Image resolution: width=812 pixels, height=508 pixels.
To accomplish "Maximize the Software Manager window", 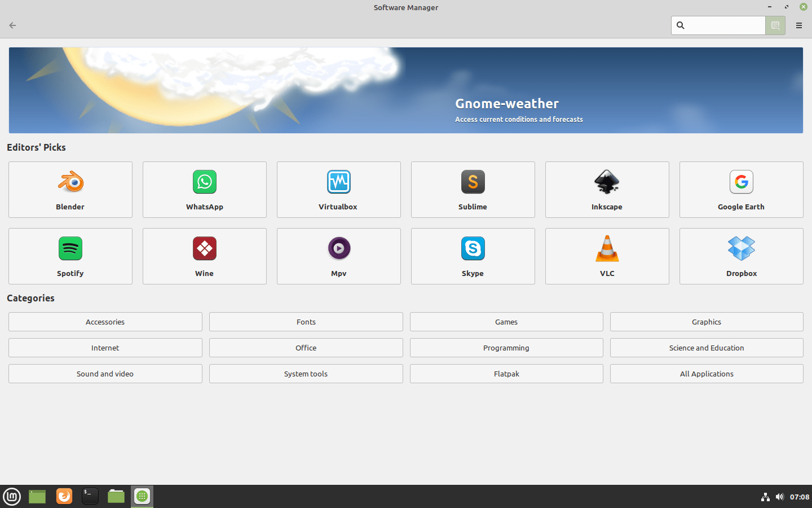I will click(787, 7).
